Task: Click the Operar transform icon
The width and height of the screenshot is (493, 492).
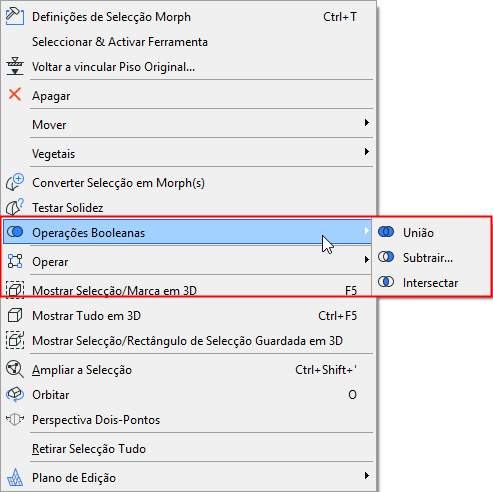Action: point(15,261)
